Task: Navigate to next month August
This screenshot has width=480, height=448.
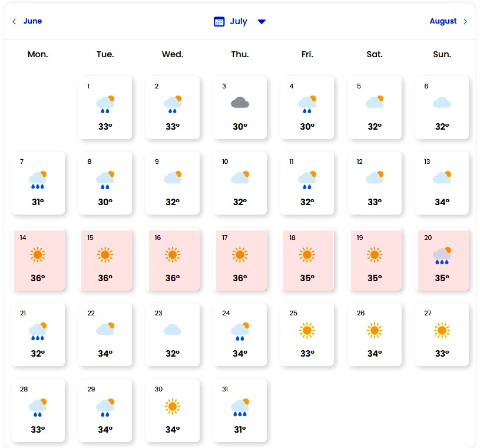Action: point(443,21)
